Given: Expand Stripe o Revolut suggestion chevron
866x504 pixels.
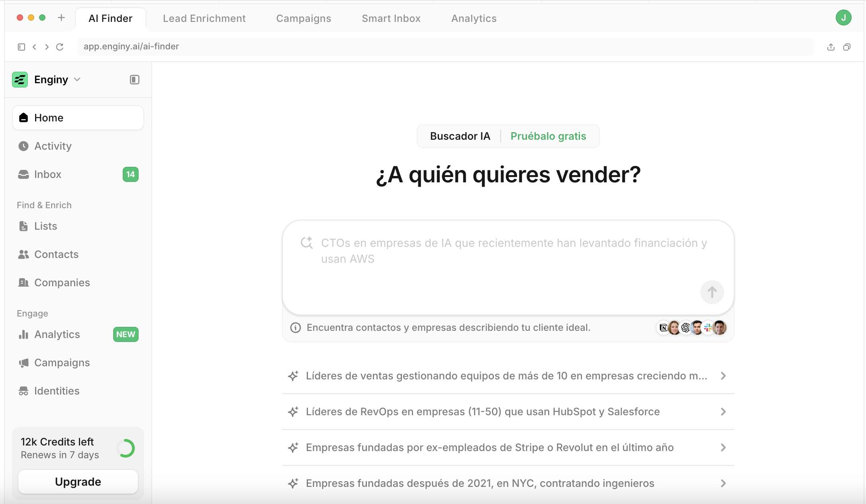Looking at the screenshot, I should [x=723, y=447].
